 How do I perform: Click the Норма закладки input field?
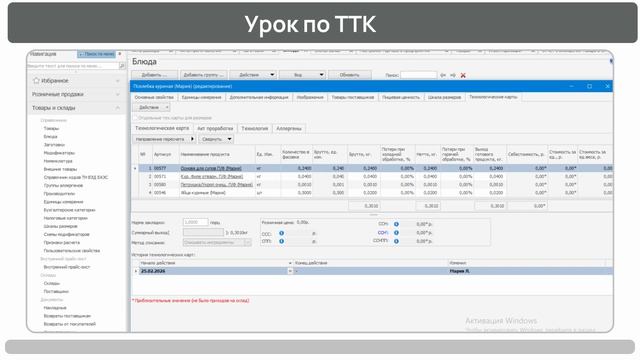click(x=196, y=222)
